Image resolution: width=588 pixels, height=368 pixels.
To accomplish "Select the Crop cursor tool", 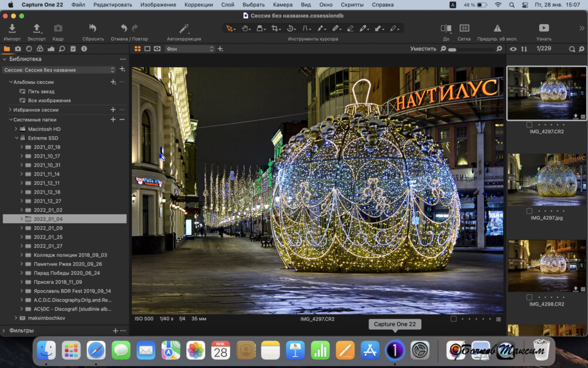I will click(x=276, y=28).
